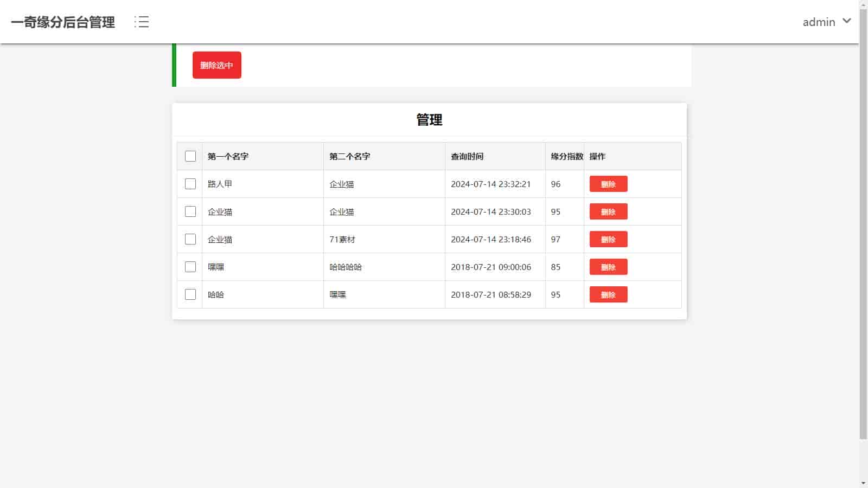The height and width of the screenshot is (488, 868).
Task: Delete the 哈哈哈哈 record with score 85
Action: (608, 267)
